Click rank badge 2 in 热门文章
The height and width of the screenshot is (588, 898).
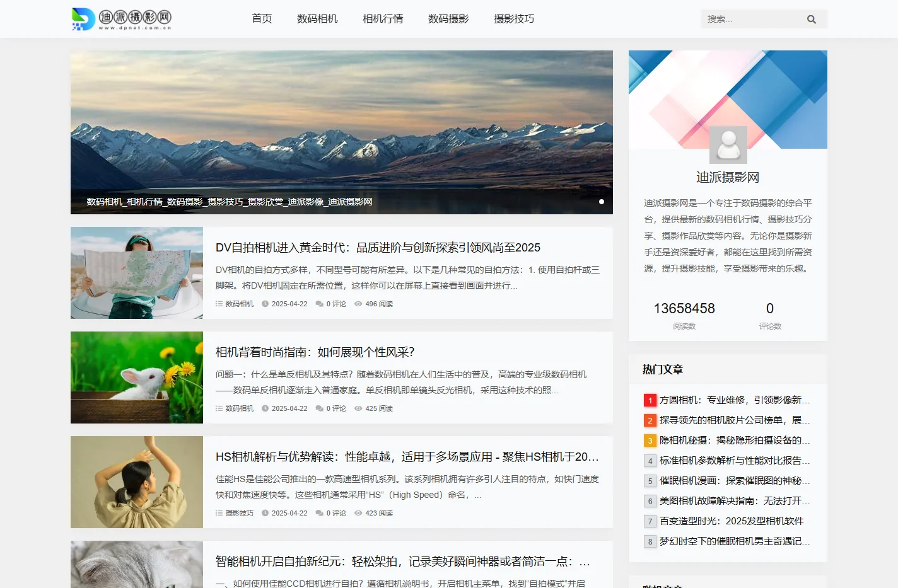pos(650,420)
